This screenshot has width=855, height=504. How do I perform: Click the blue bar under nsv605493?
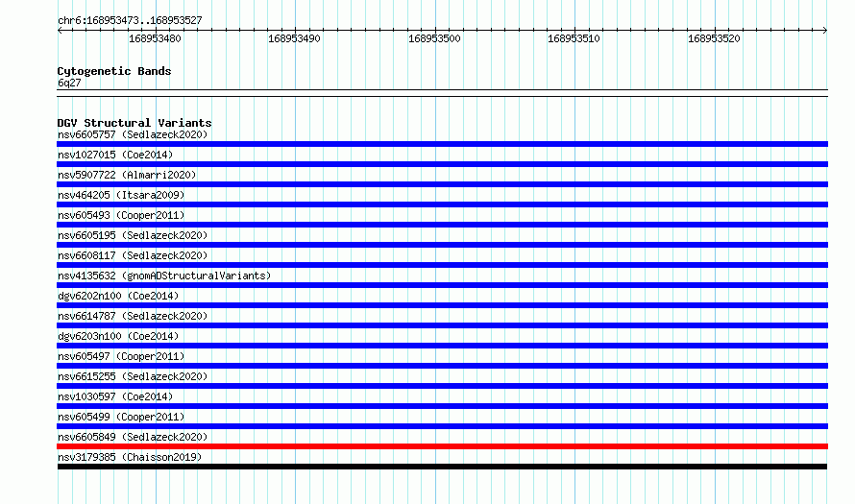(442, 225)
